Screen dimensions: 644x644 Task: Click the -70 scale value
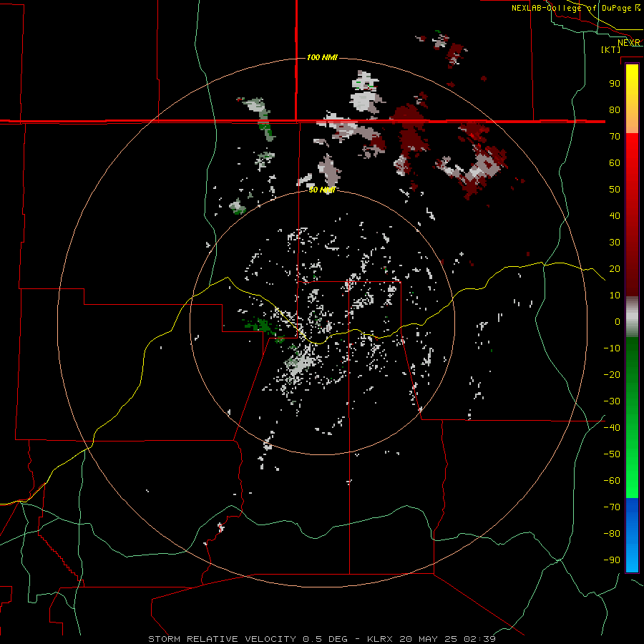[x=612, y=507]
